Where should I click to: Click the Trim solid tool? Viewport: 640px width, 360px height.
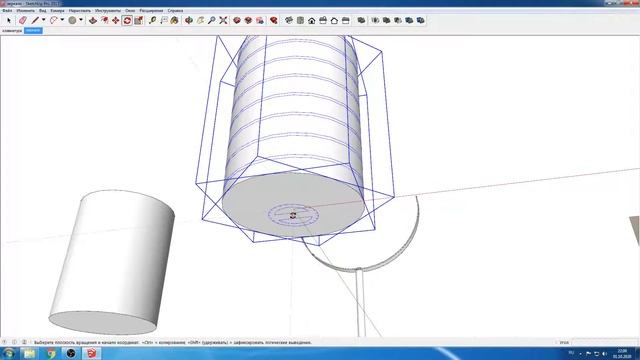(409, 20)
